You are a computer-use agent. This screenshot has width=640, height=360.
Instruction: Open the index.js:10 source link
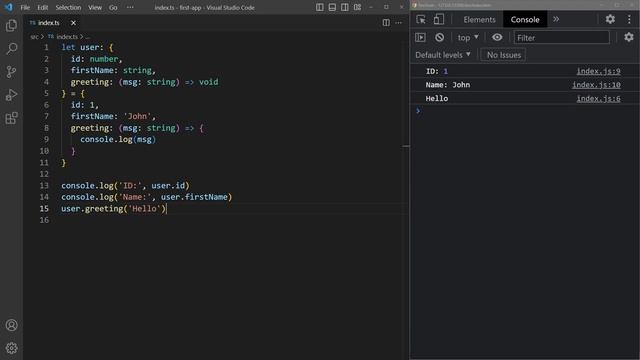point(596,85)
